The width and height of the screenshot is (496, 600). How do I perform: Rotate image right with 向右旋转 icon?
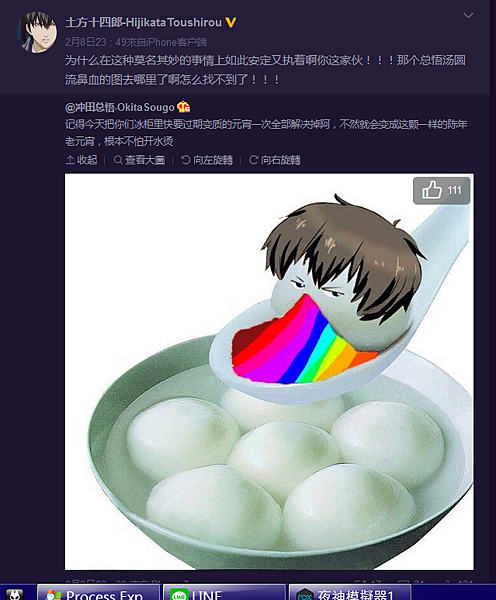pos(253,160)
